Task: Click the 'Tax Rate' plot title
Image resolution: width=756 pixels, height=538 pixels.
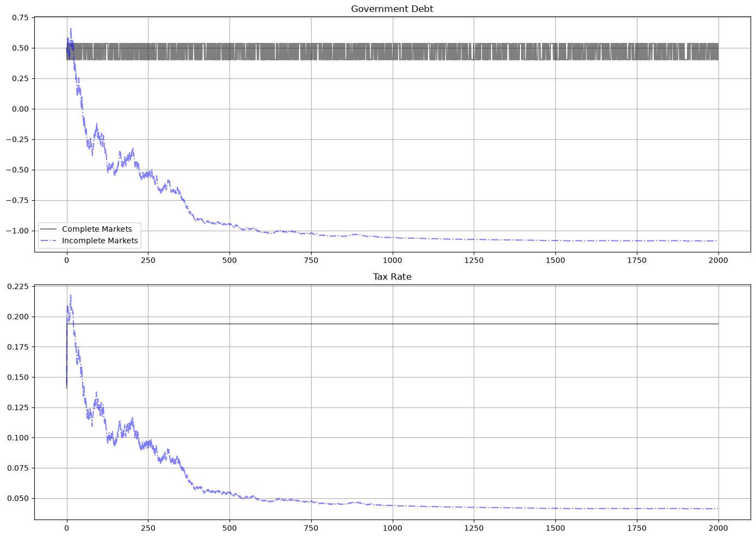Action: [392, 277]
